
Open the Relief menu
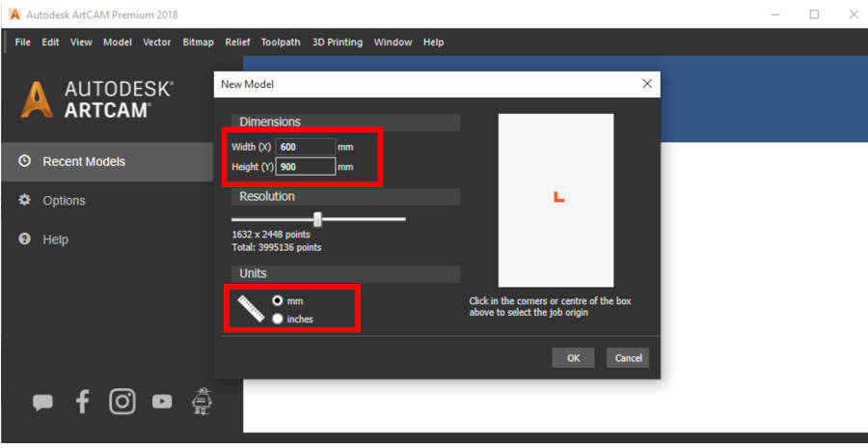click(237, 42)
